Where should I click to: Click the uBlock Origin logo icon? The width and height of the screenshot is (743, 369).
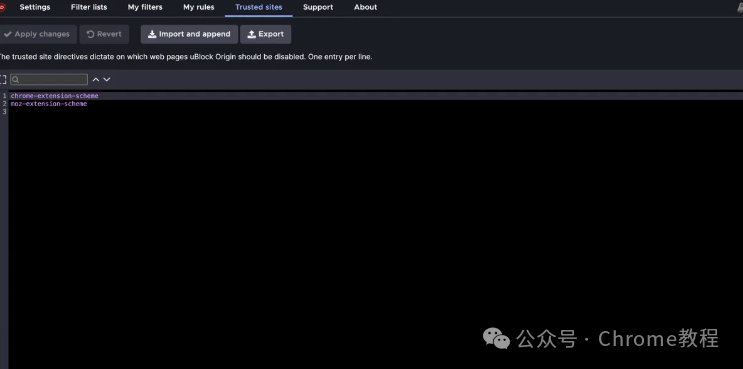coord(2,7)
